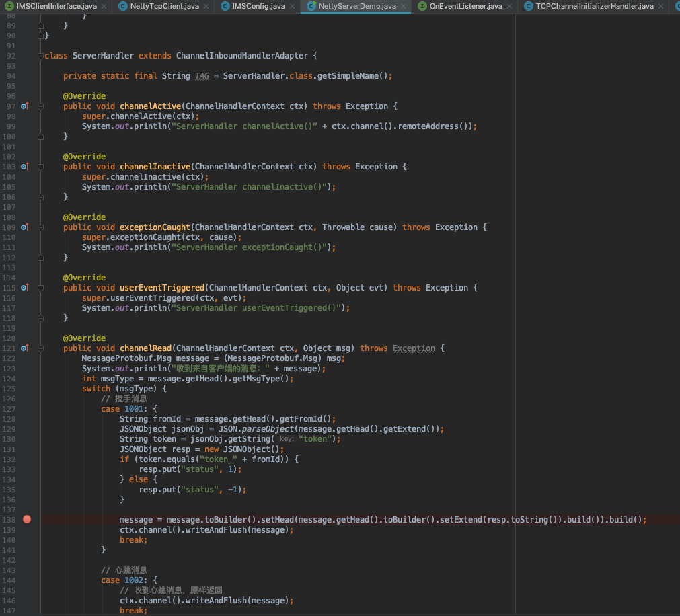This screenshot has height=616, width=680.
Task: Click the override gutter icon for channelRead
Action: [25, 348]
